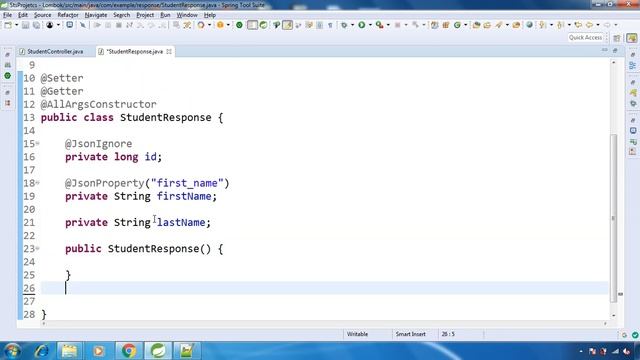Click the "26 : 5" cursor position status
The height and width of the screenshot is (360, 640).
448,334
